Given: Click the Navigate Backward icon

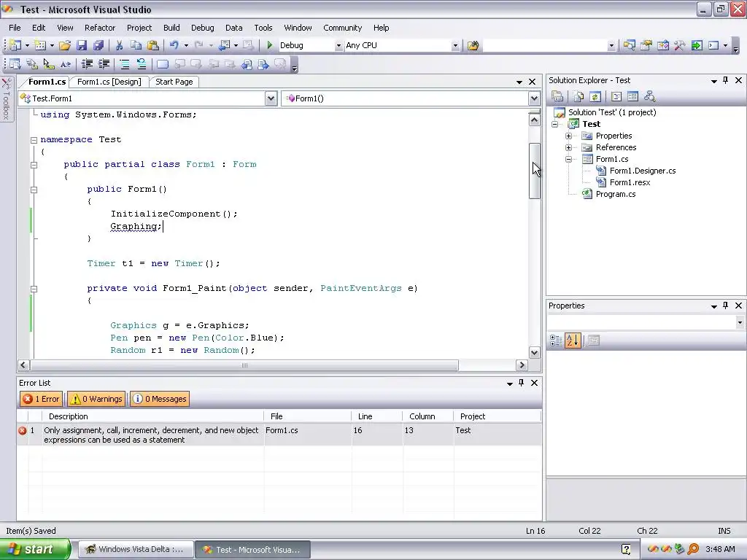Looking at the screenshot, I should tap(225, 45).
